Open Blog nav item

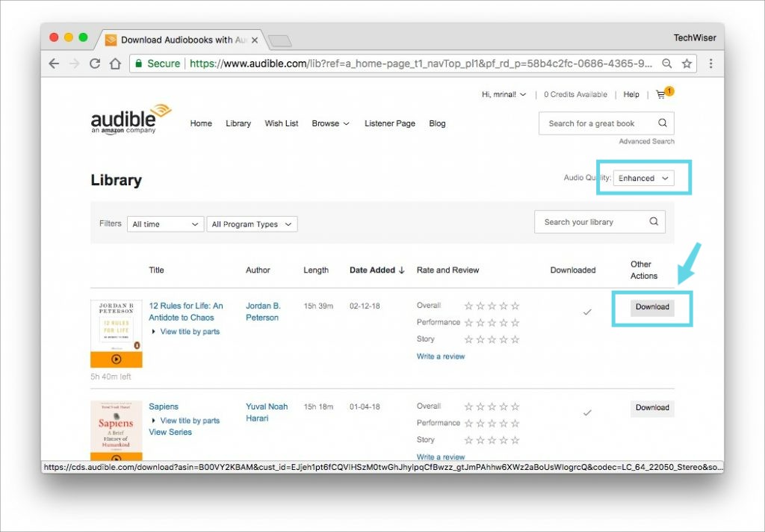437,123
